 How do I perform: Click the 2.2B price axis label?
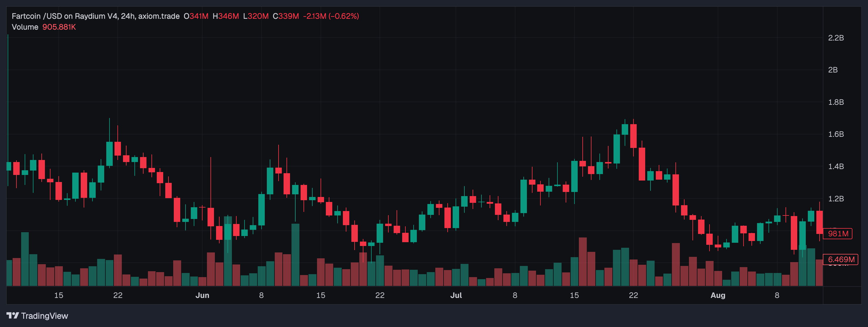pyautogui.click(x=836, y=38)
